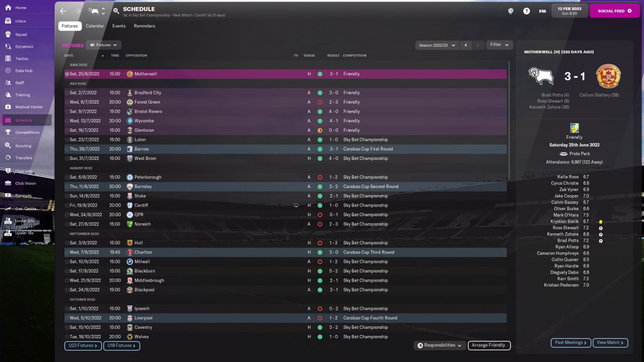The height and width of the screenshot is (362, 644).
Task: Expand the Season 2022/23 dropdown
Action: pos(437,45)
